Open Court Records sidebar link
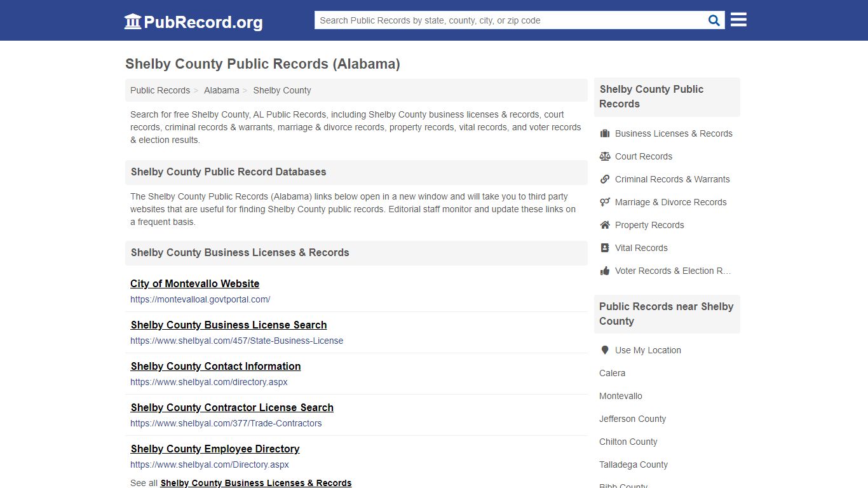868x488 pixels. click(x=644, y=156)
